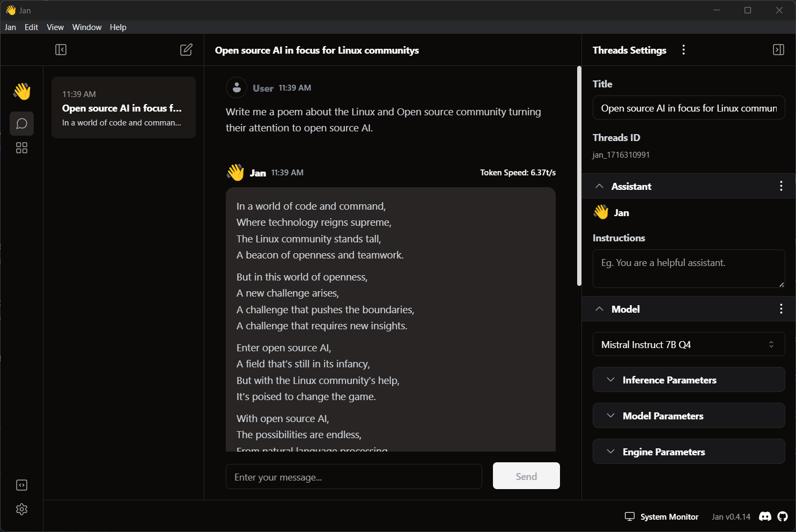Collapse the left thread list sidebar
Viewport: 796px width, 532px height.
pyautogui.click(x=61, y=50)
